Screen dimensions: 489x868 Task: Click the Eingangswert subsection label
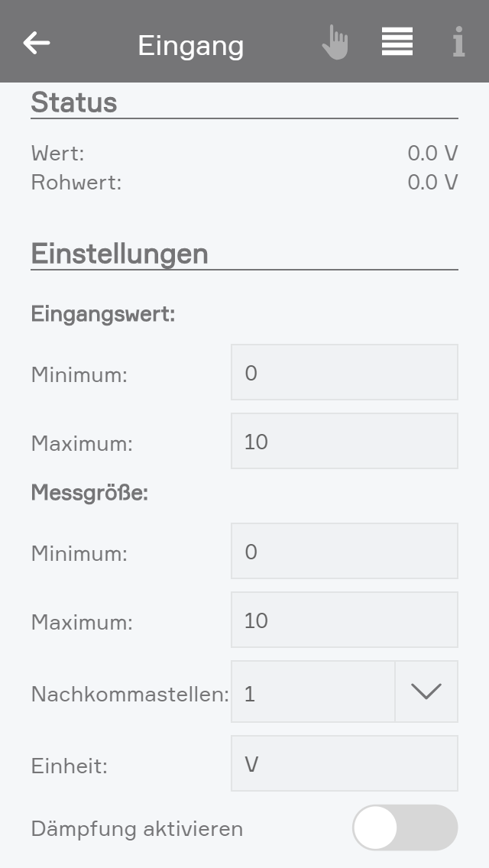pyautogui.click(x=103, y=314)
